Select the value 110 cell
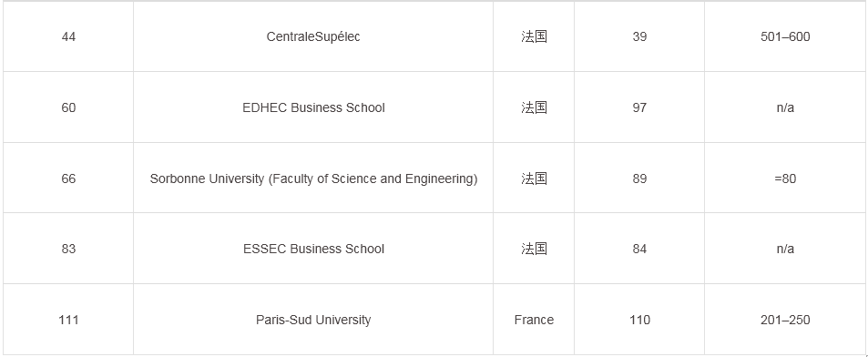 (639, 320)
